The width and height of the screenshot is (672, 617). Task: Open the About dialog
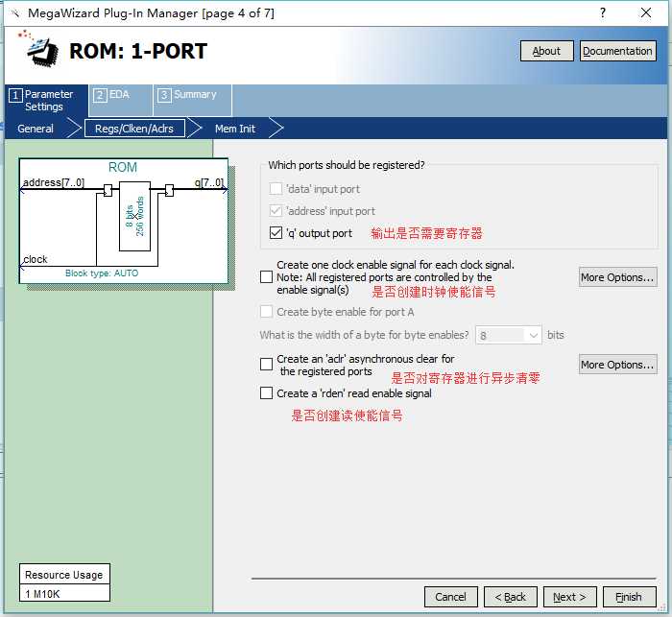click(x=546, y=51)
